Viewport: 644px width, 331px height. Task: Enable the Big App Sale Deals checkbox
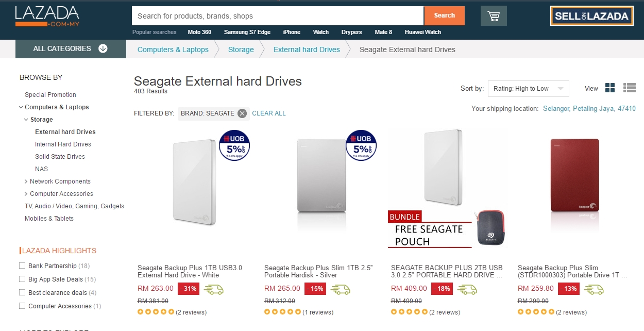[x=22, y=279]
